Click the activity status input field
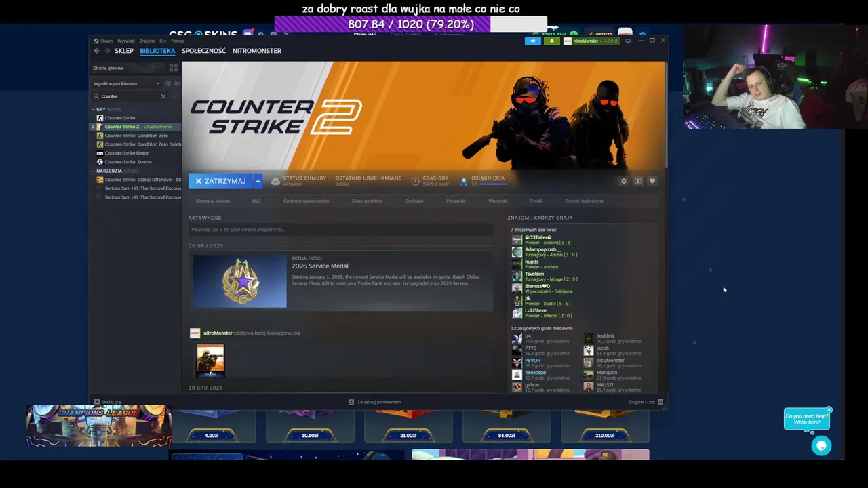868x488 pixels. click(x=340, y=230)
